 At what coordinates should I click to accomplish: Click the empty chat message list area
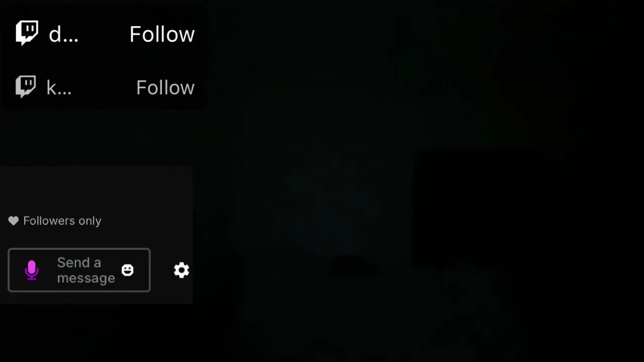pos(96,189)
